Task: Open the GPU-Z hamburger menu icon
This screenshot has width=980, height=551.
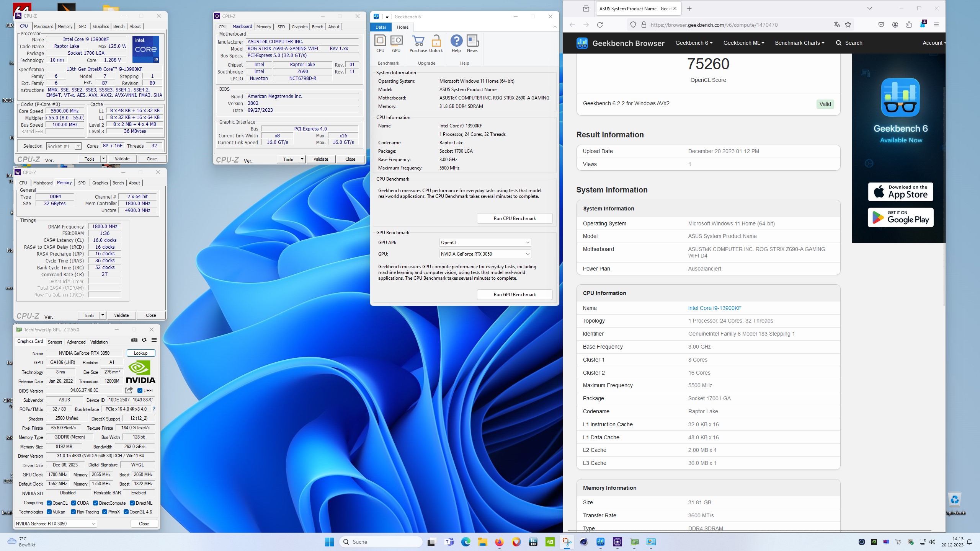Action: (154, 340)
